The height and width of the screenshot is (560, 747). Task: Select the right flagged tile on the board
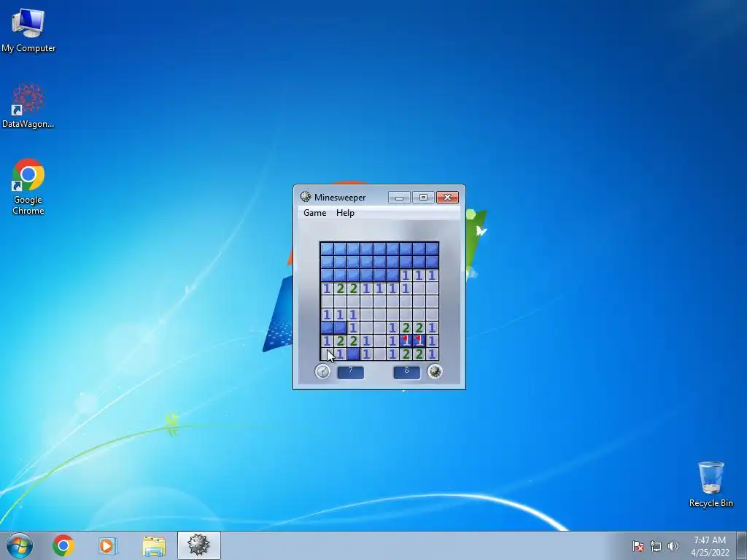coord(419,341)
